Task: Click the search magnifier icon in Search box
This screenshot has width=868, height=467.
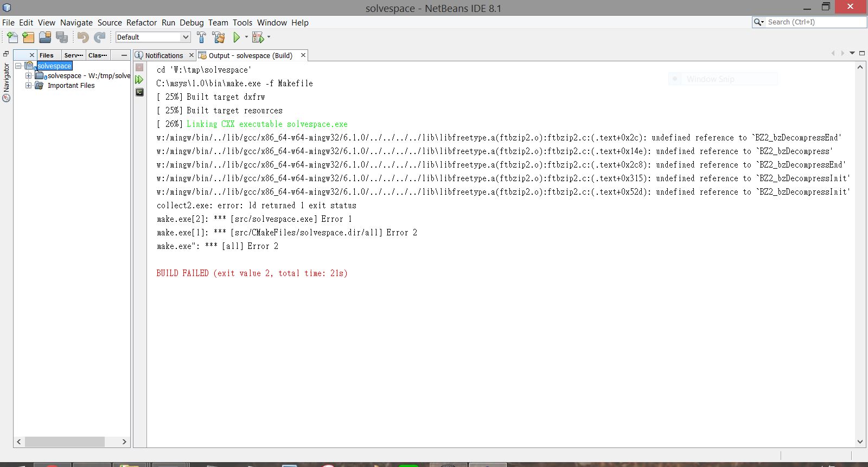Action: [758, 22]
